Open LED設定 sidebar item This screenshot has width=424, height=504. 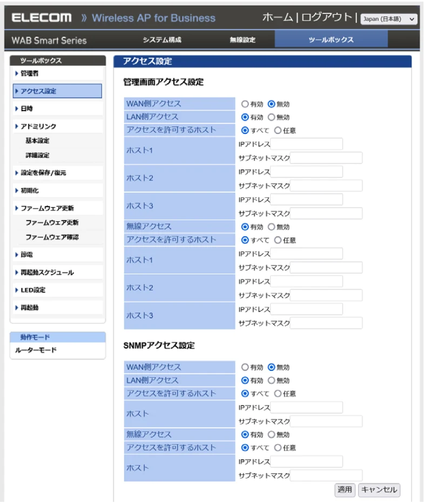click(58, 290)
